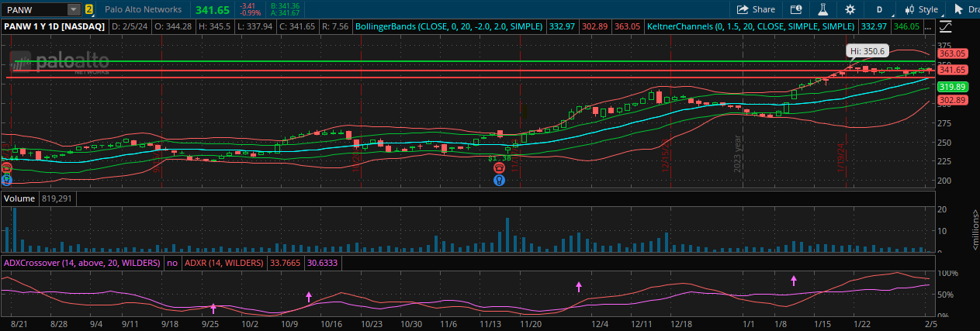The image size is (980, 331).
Task: Click the 363.05 upper band axis label
Action: 951,53
